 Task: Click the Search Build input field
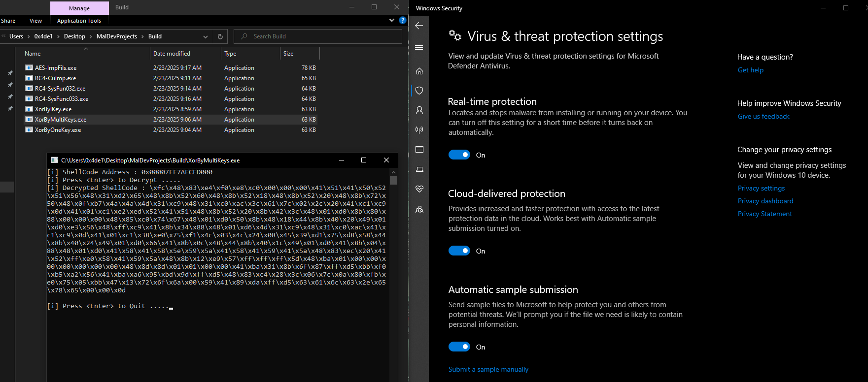click(318, 36)
